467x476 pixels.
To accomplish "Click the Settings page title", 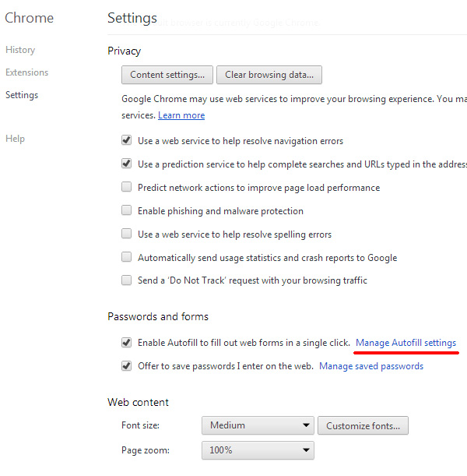I will click(x=132, y=18).
